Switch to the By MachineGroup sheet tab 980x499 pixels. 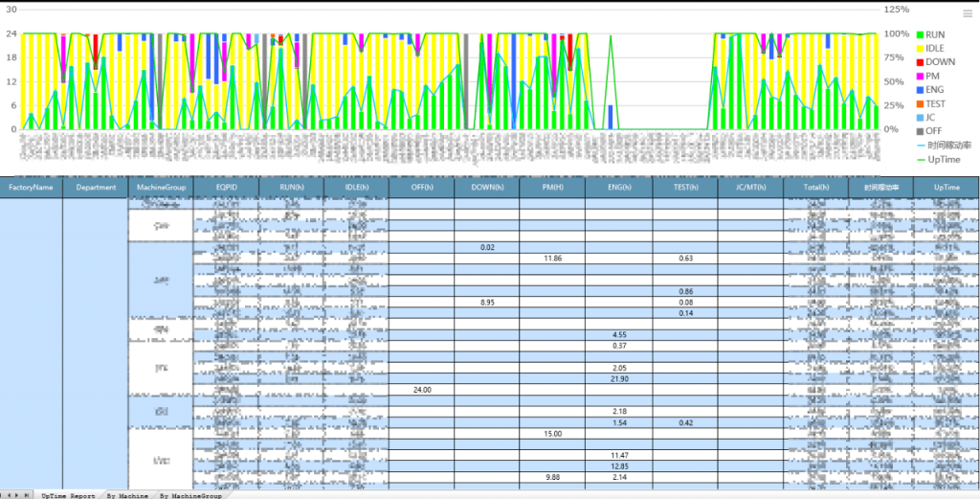[190, 495]
